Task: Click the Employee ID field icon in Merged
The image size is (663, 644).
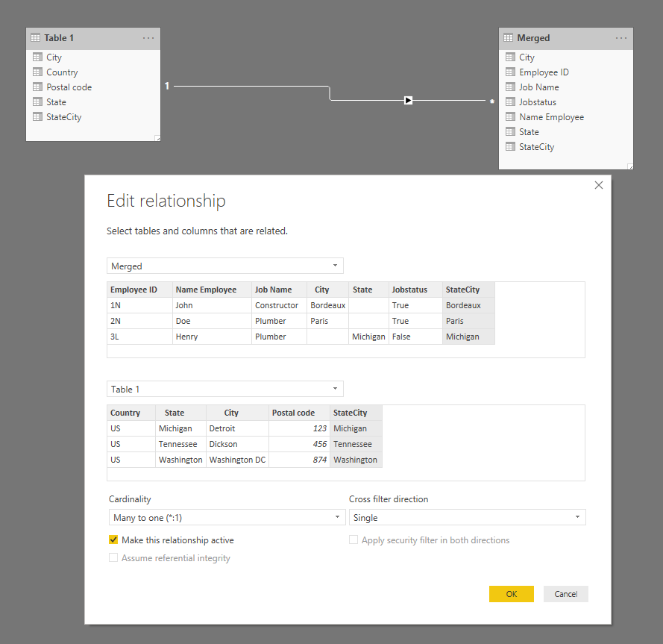Action: tap(510, 72)
